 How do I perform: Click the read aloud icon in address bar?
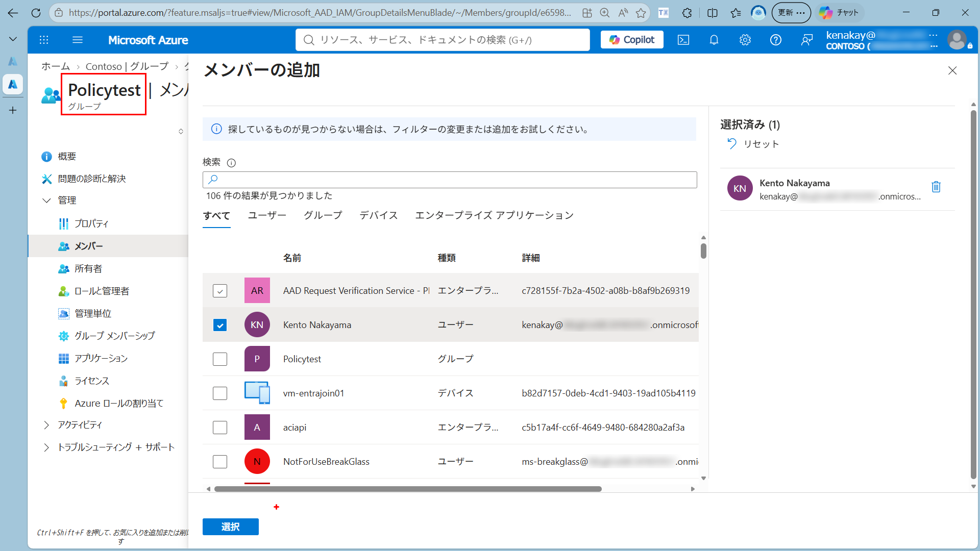coord(623,13)
